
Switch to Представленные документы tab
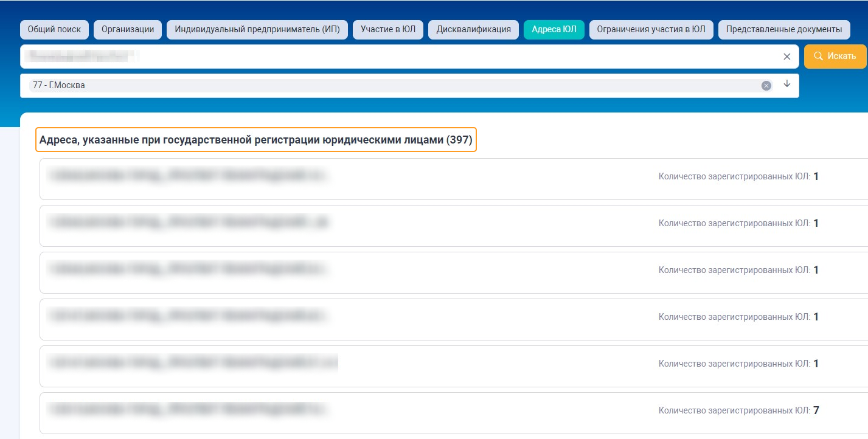784,30
